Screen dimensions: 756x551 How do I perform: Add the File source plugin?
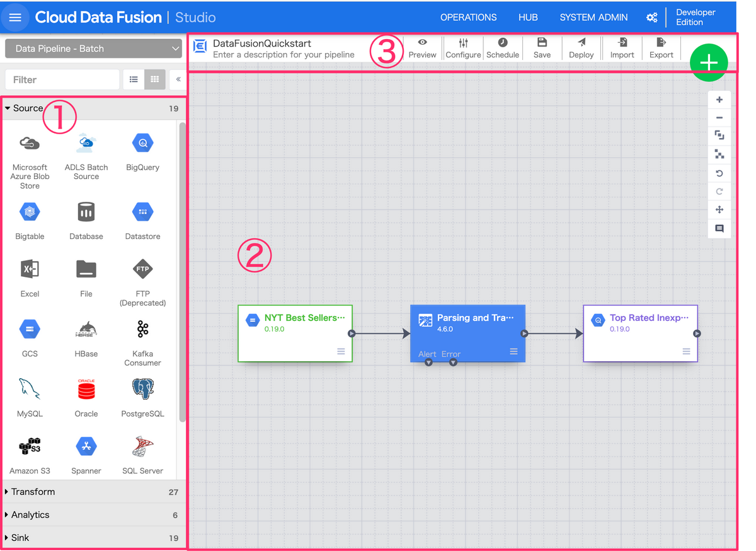pos(86,278)
